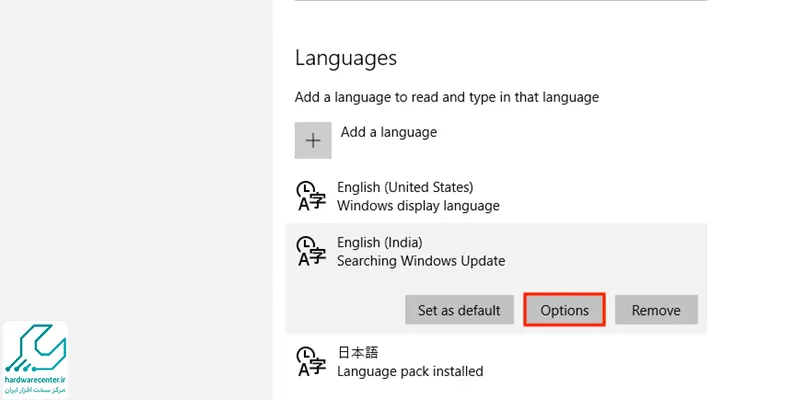Click the "Searching Windows Update" status text
Viewport: 800px width, 400px height.
(x=421, y=261)
